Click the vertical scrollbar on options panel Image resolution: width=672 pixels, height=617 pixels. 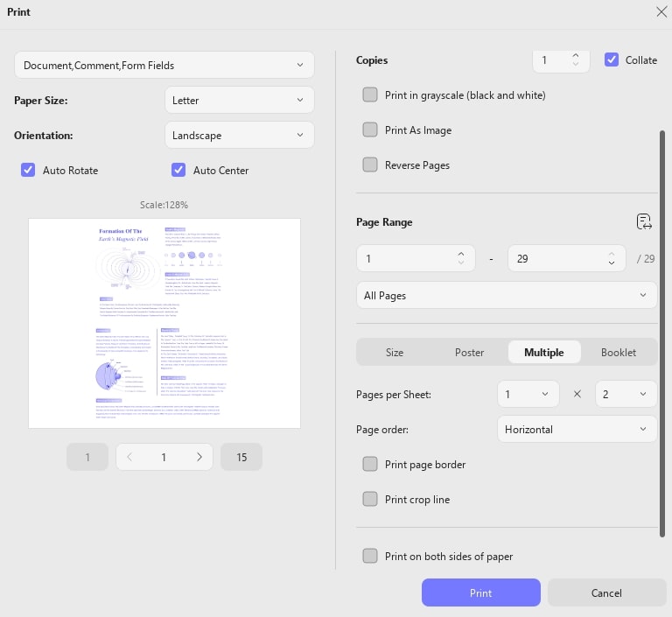point(662,333)
